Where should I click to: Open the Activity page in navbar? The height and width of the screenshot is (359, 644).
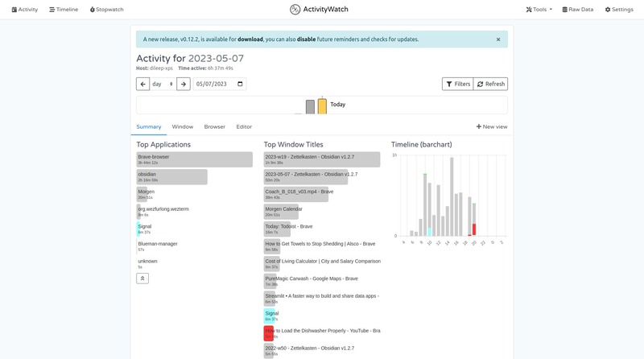pos(25,10)
